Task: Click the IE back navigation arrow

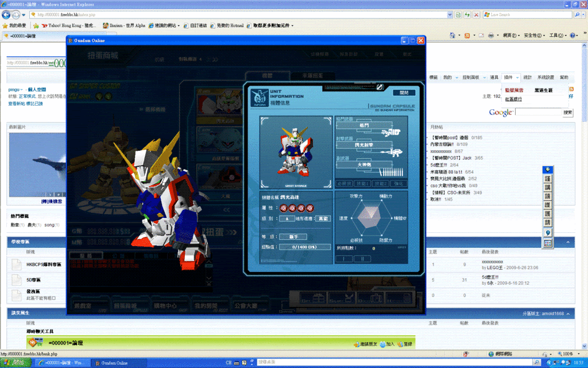Action: tap(6, 14)
